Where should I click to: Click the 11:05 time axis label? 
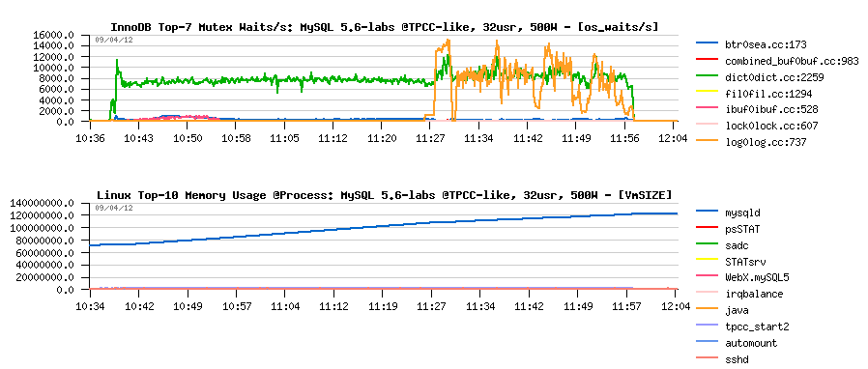(284, 137)
